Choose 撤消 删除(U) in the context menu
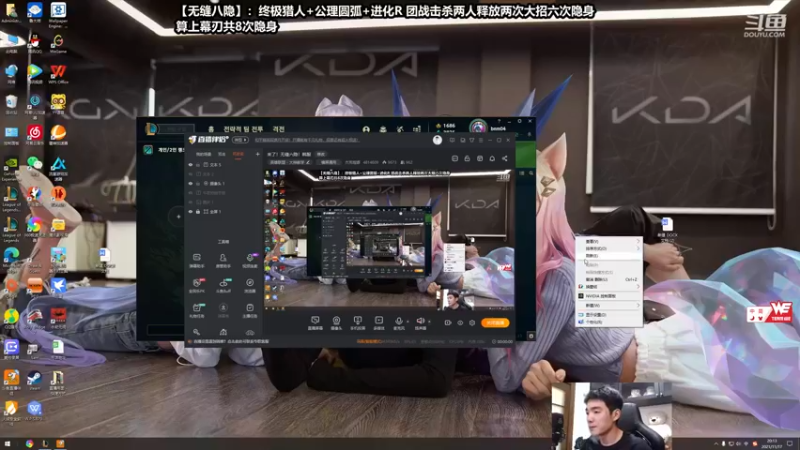This screenshot has height=450, width=800. click(x=609, y=279)
